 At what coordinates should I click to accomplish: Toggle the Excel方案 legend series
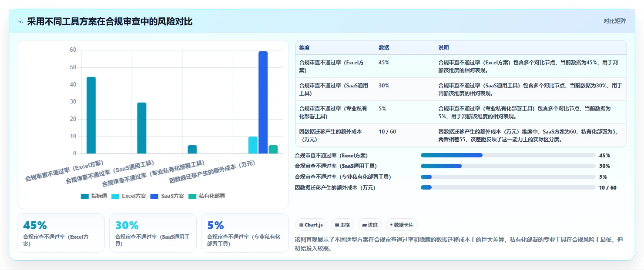[x=129, y=196]
